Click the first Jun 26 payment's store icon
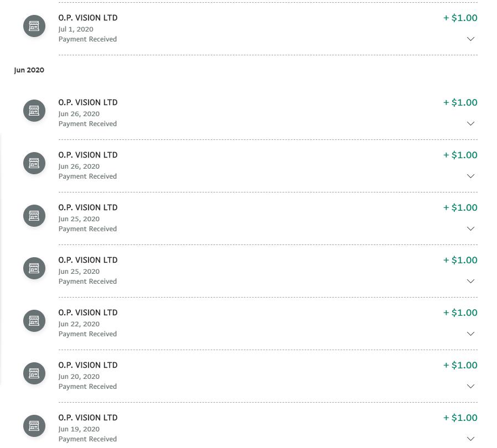 (34, 111)
